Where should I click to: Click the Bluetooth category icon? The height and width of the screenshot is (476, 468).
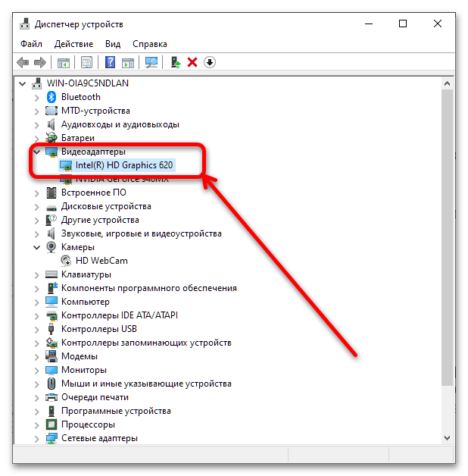click(51, 97)
